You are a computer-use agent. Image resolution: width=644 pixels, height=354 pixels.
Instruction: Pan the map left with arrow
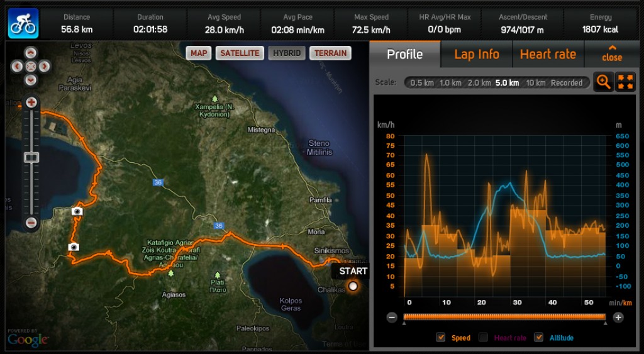click(x=17, y=66)
